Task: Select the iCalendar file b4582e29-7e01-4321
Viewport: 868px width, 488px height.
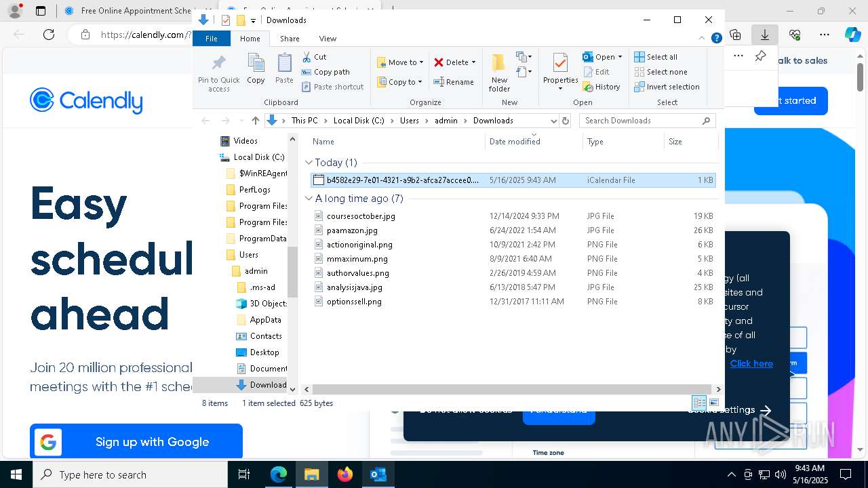Action: click(513, 180)
